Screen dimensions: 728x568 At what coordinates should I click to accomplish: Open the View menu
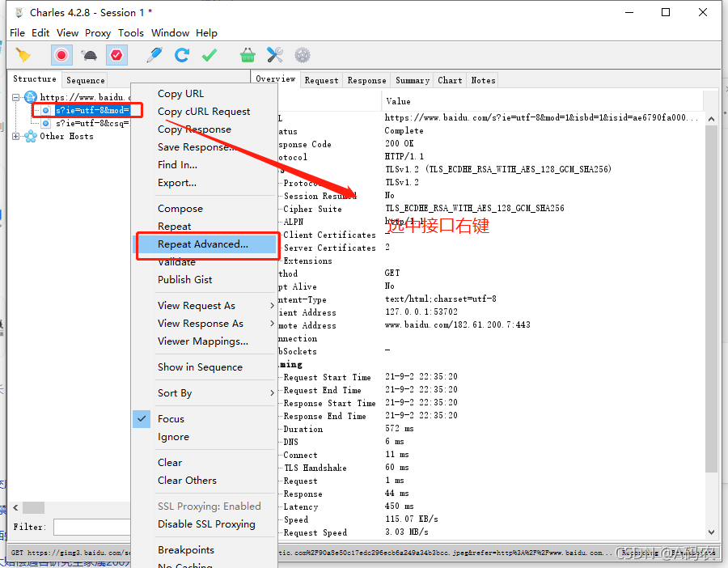pos(67,33)
